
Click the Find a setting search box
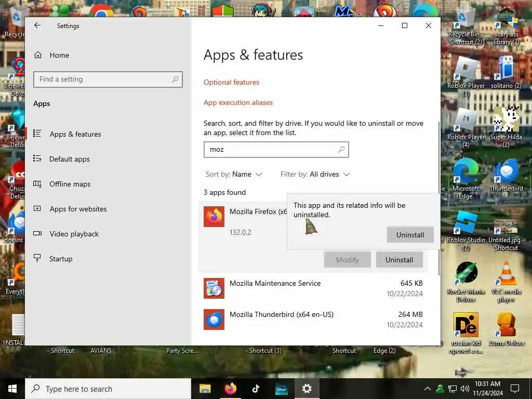point(108,79)
